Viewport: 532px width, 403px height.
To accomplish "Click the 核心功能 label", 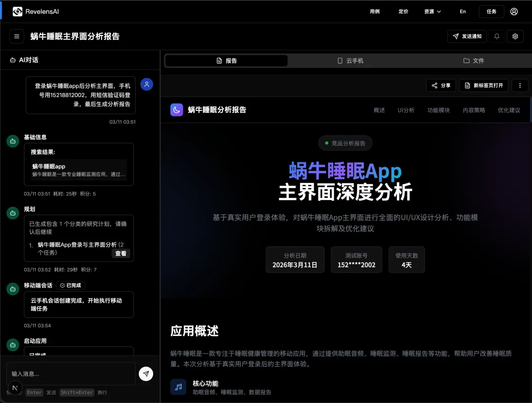I will tap(205, 384).
